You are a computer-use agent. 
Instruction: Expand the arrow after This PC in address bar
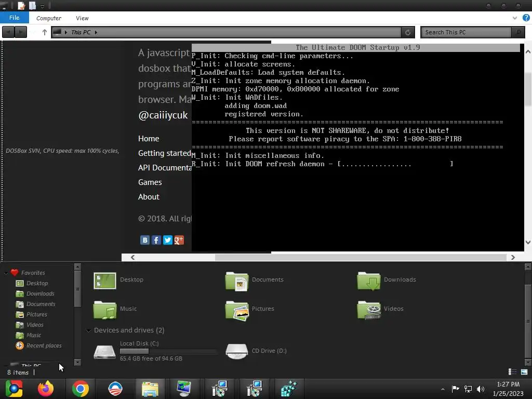96,32
